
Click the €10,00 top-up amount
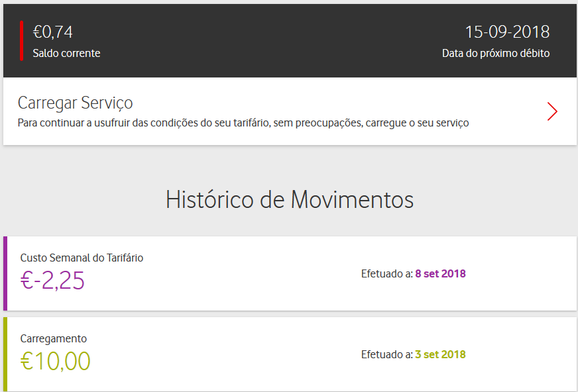[x=55, y=362]
